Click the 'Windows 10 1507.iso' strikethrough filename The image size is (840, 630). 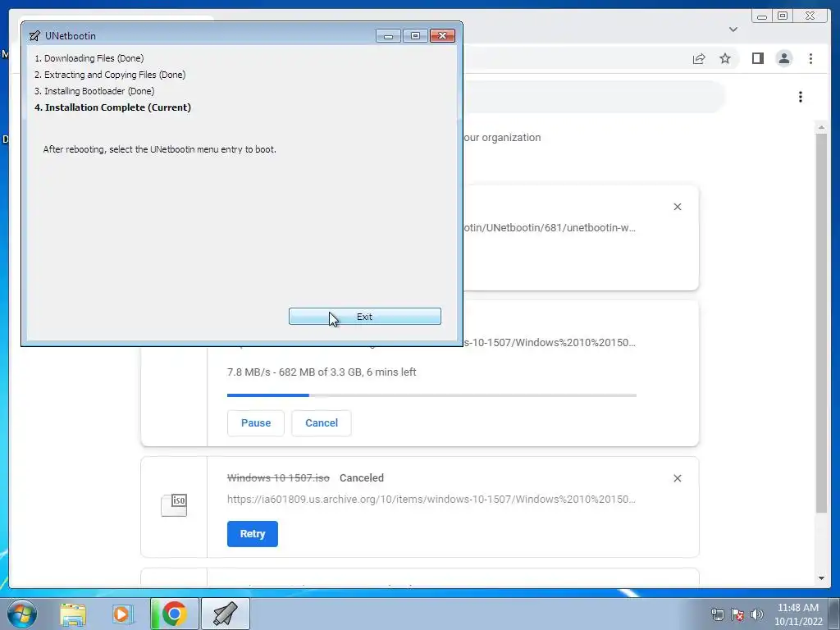coord(278,478)
